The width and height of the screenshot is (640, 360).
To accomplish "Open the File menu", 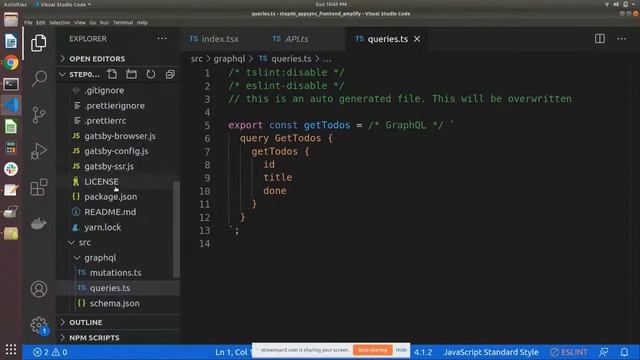I will (x=28, y=22).
